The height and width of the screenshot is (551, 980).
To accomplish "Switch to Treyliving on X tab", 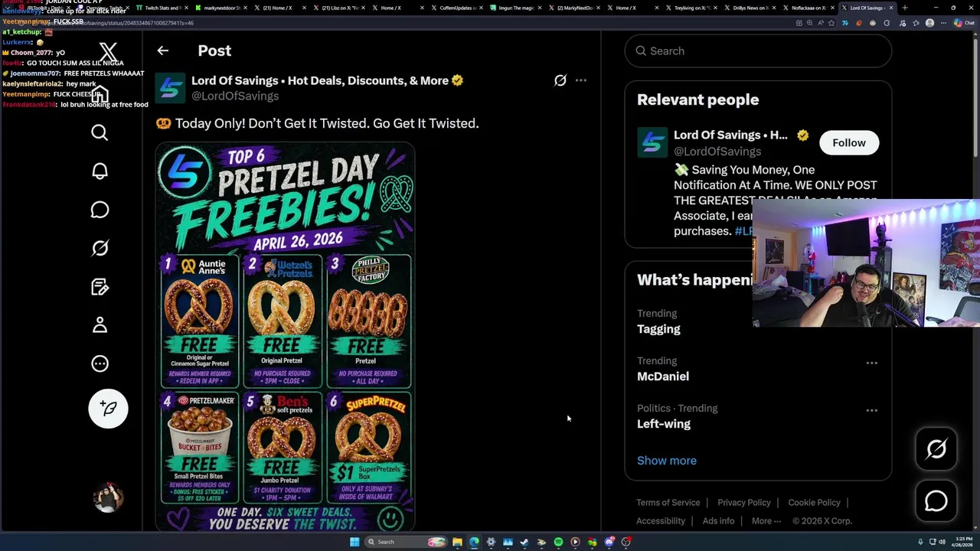I will click(x=691, y=8).
